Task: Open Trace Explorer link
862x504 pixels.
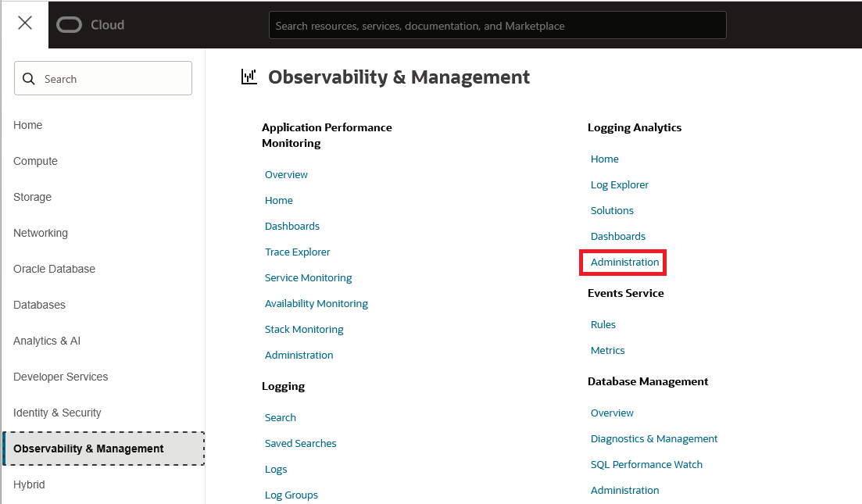Action: pos(297,252)
